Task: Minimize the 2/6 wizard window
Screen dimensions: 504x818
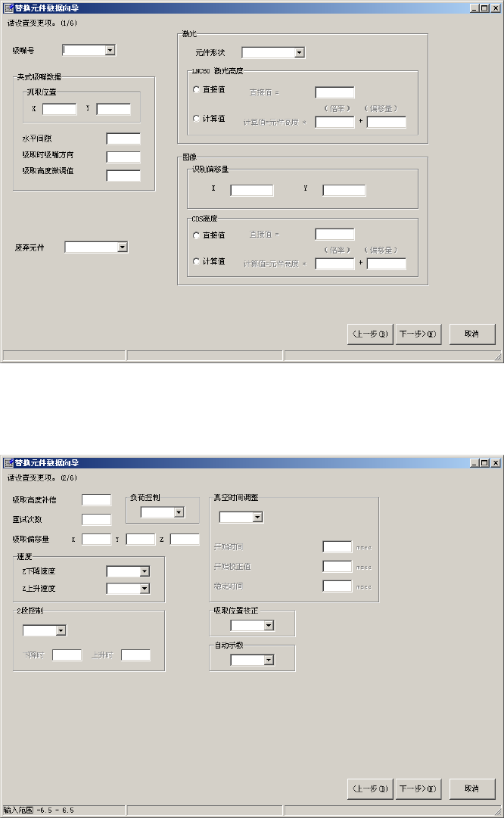Action: 474,463
